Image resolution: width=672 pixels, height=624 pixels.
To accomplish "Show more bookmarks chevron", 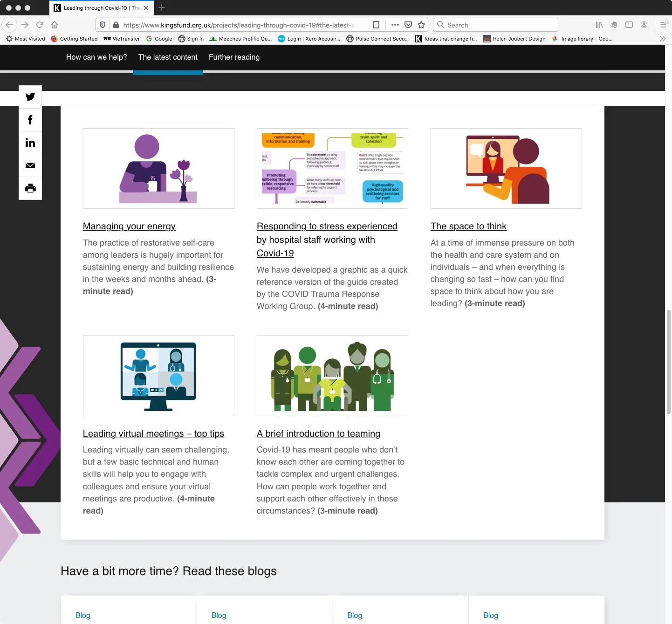I will pyautogui.click(x=663, y=39).
